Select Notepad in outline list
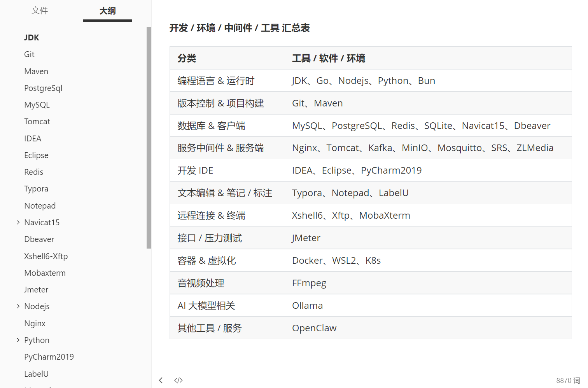The image size is (588, 388). coord(40,206)
